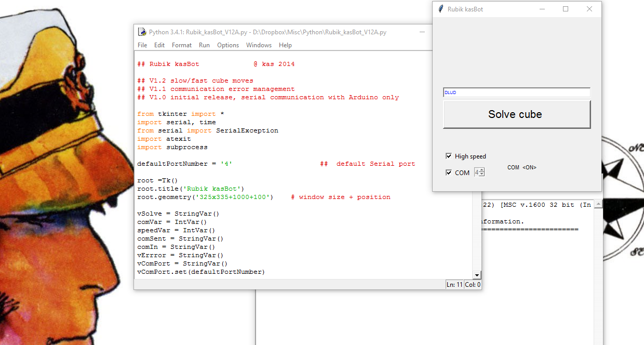Click the '# window size + position' comment
The height and width of the screenshot is (345, 644).
click(341, 197)
